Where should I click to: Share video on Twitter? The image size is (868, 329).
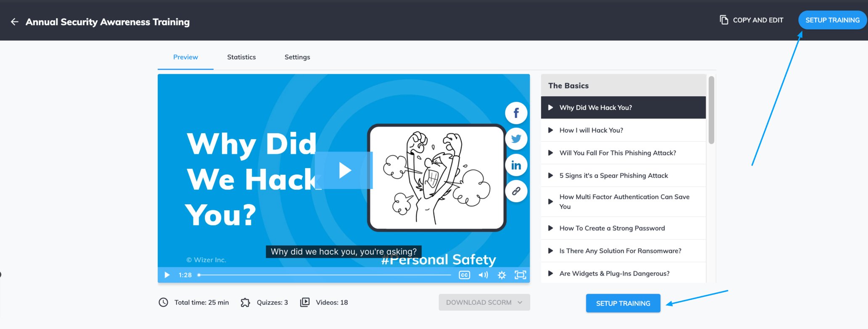tap(516, 139)
